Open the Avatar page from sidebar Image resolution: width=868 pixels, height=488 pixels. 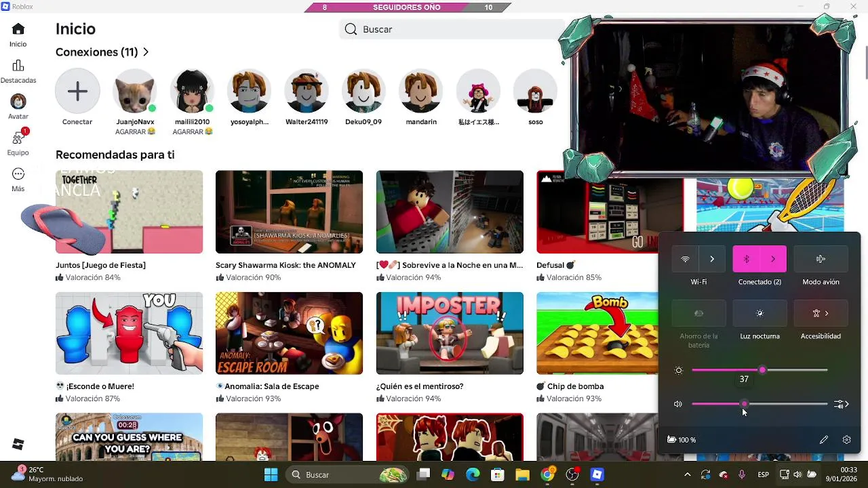click(x=18, y=108)
